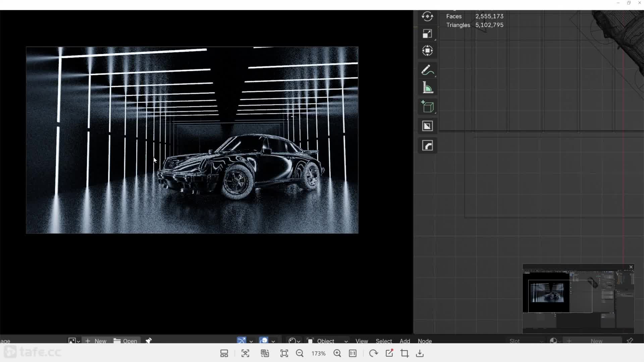The height and width of the screenshot is (362, 644).
Task: Toggle the viewport gizmo display
Action: pyautogui.click(x=241, y=340)
